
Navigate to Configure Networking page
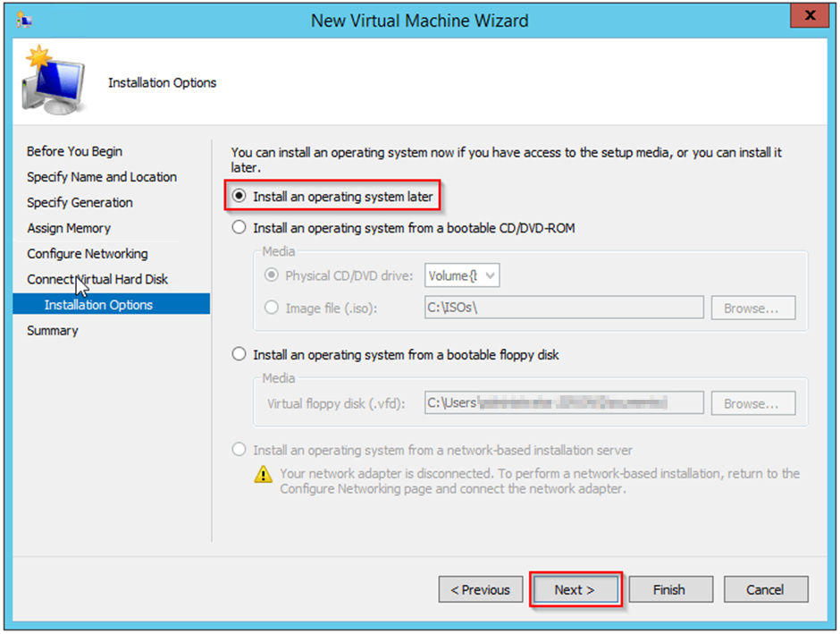[88, 254]
